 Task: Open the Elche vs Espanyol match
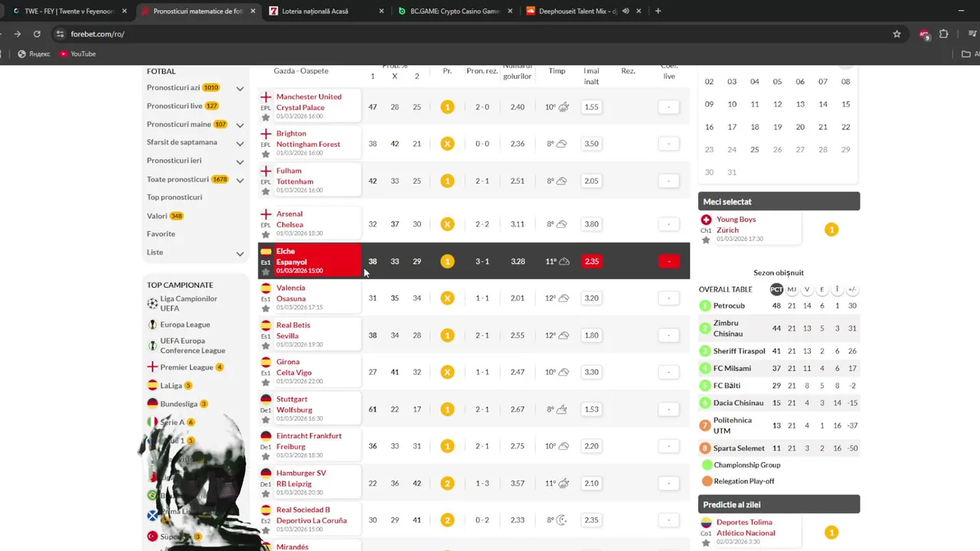coord(291,256)
